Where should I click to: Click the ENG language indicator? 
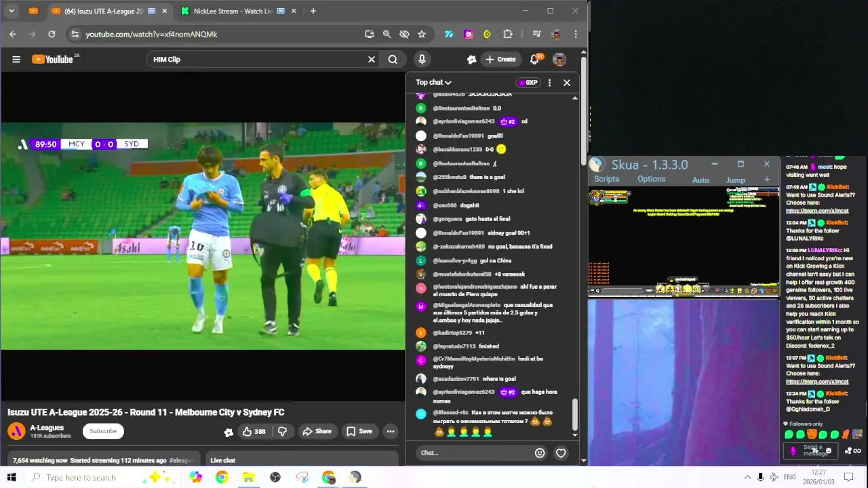pos(789,477)
